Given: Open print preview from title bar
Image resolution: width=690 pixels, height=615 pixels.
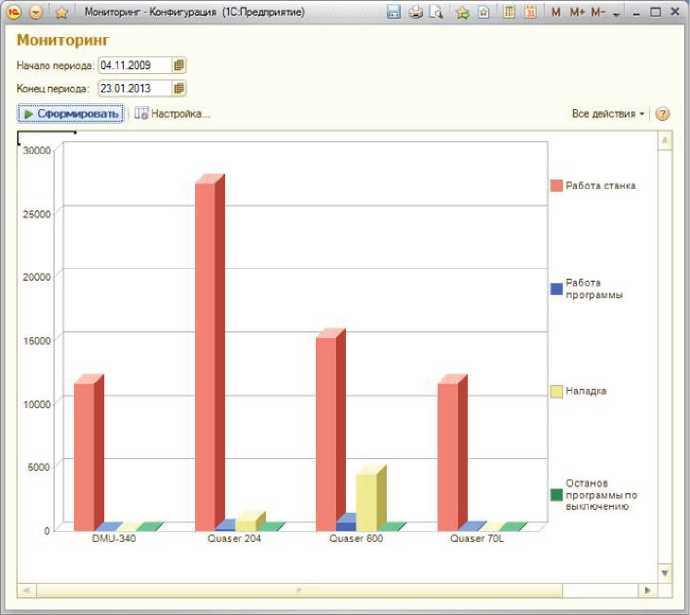Looking at the screenshot, I should [x=435, y=12].
